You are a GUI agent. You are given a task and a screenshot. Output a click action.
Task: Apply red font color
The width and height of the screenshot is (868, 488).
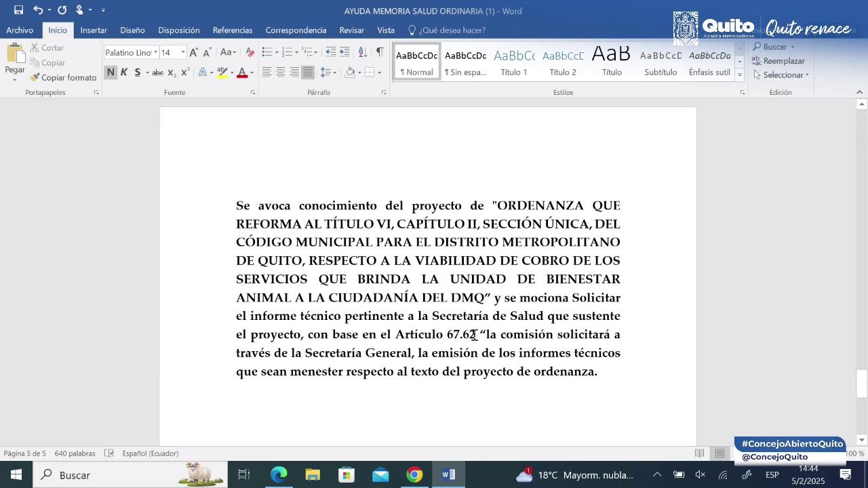click(x=242, y=73)
